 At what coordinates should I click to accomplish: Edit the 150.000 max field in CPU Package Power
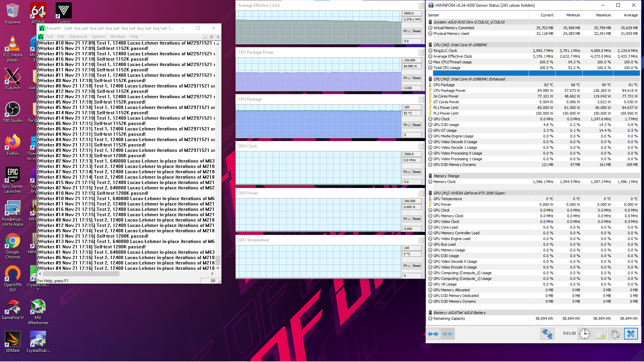pos(412,60)
